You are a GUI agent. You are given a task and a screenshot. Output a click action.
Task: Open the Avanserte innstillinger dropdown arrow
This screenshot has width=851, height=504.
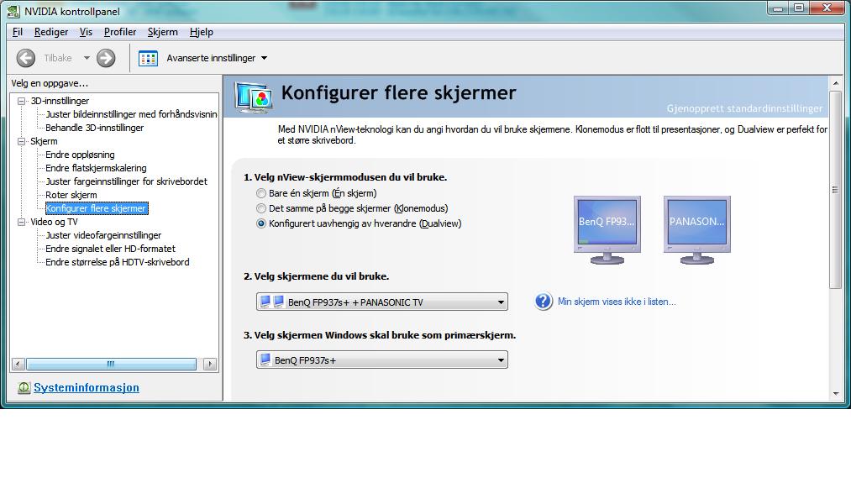pyautogui.click(x=265, y=58)
